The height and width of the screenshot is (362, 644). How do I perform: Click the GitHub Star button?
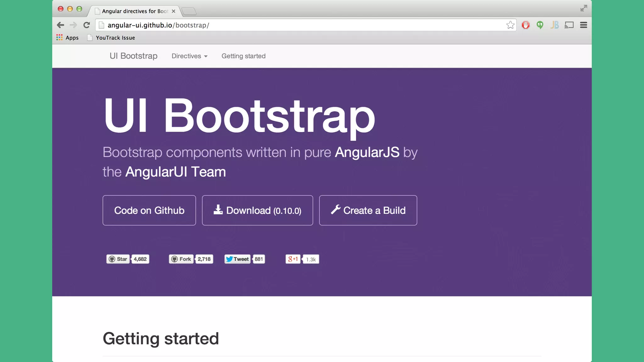[x=118, y=259]
